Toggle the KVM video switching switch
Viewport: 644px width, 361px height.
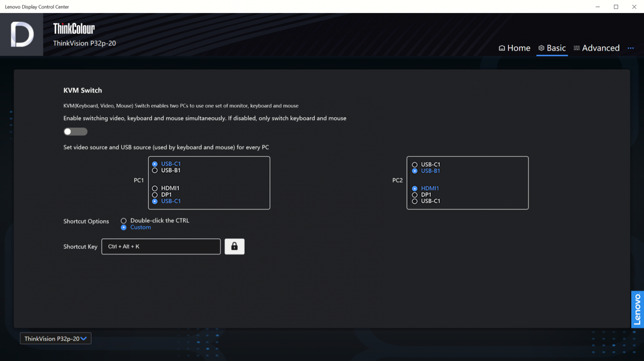tap(76, 132)
